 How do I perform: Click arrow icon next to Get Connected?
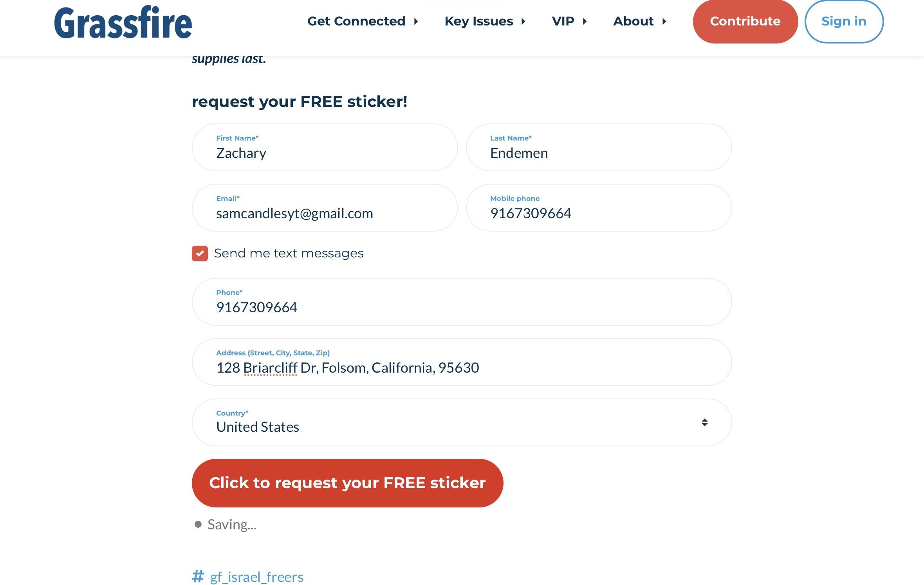[416, 21]
